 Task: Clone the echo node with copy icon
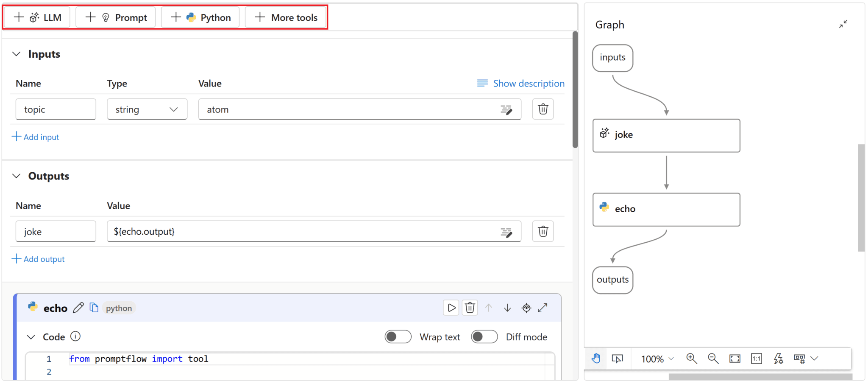pos(94,308)
